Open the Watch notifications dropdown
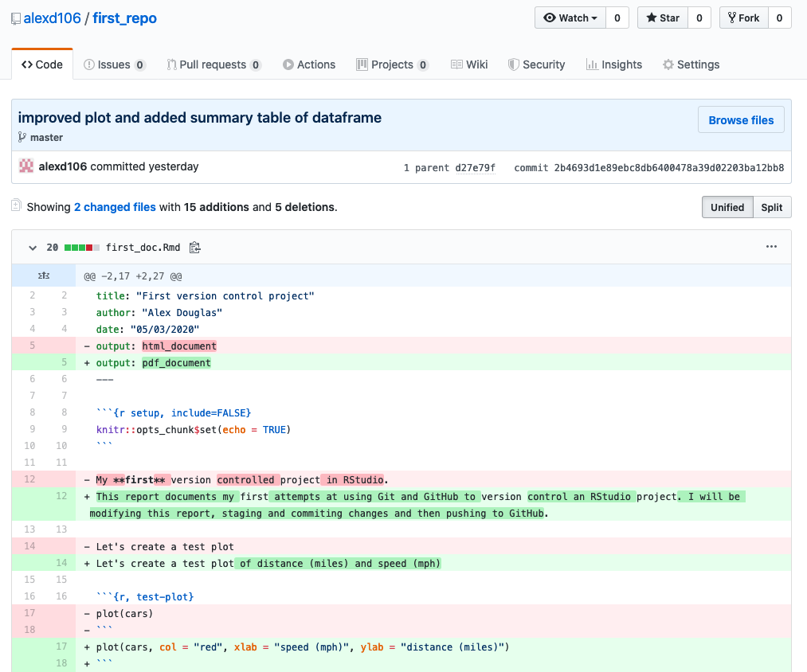 [570, 18]
